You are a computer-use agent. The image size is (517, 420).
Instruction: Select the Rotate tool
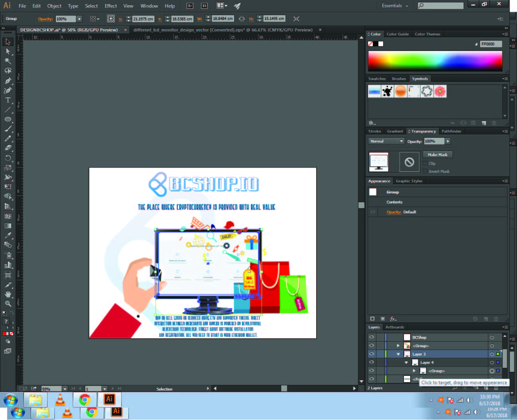(x=8, y=158)
